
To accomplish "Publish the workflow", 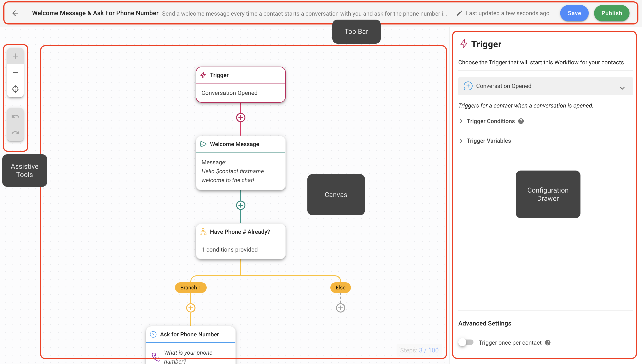I will click(x=611, y=13).
